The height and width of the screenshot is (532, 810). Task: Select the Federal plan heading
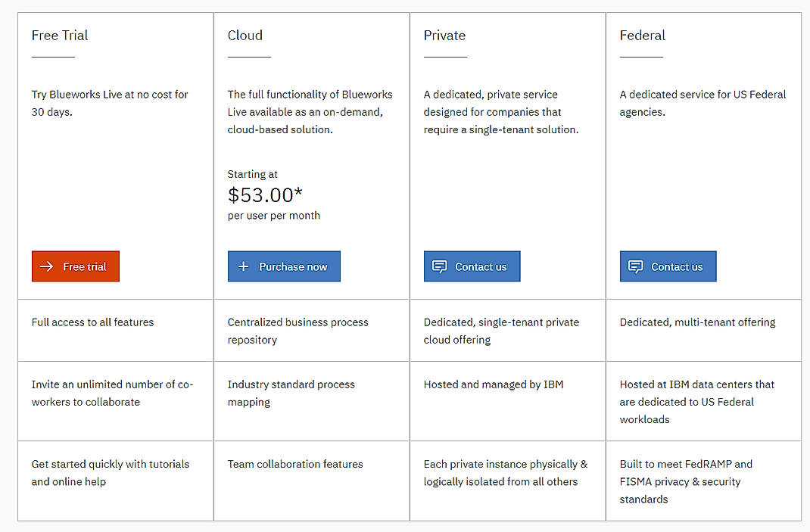pyautogui.click(x=642, y=36)
